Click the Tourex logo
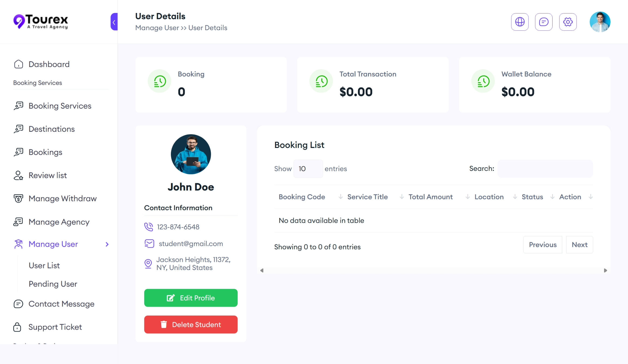Screen dimensions: 628x364 pos(41,21)
